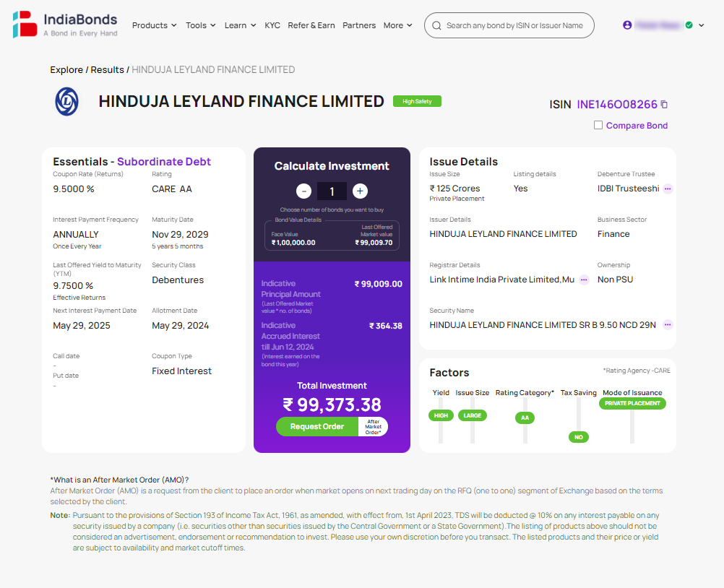Click maturity date Nov 29, 2029
This screenshot has height=588, width=724.
(x=180, y=235)
